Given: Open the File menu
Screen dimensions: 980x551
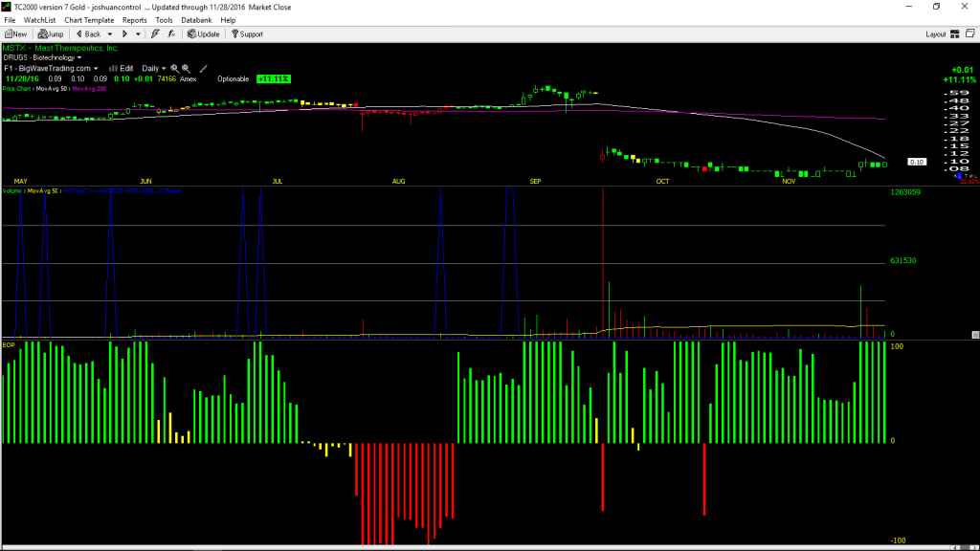Looking at the screenshot, I should coord(10,20).
